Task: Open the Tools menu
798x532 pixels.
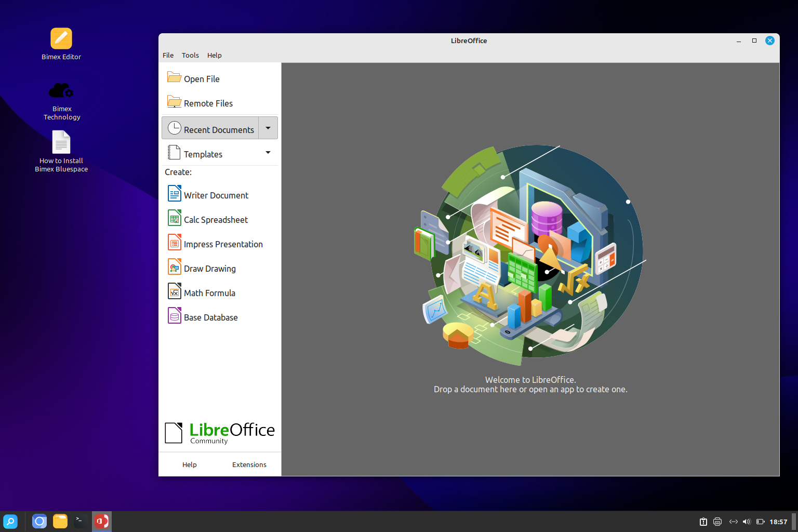Action: tap(190, 55)
